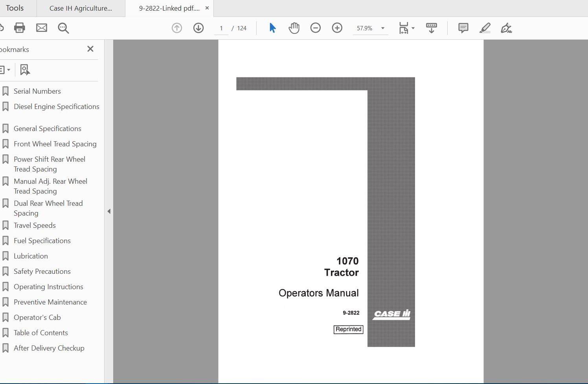Open the After Delivery Checkup bookmark
Viewport: 588px width, 384px height.
(x=49, y=348)
